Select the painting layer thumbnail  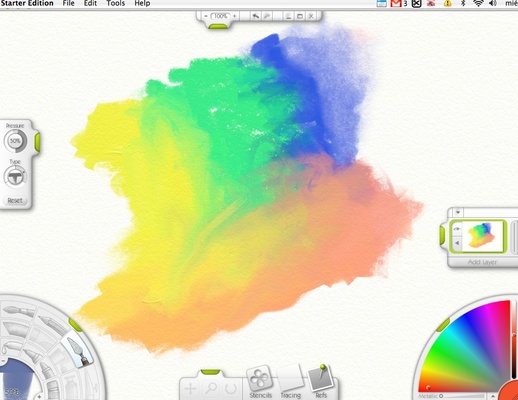click(483, 236)
